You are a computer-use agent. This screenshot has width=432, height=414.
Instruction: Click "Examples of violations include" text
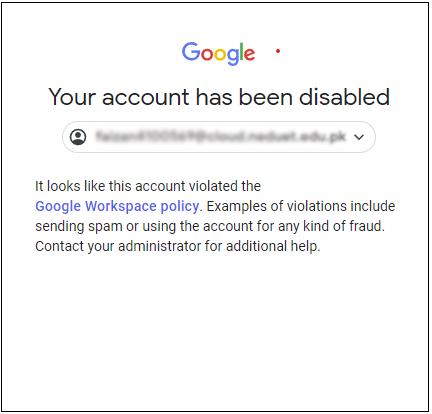(x=301, y=206)
